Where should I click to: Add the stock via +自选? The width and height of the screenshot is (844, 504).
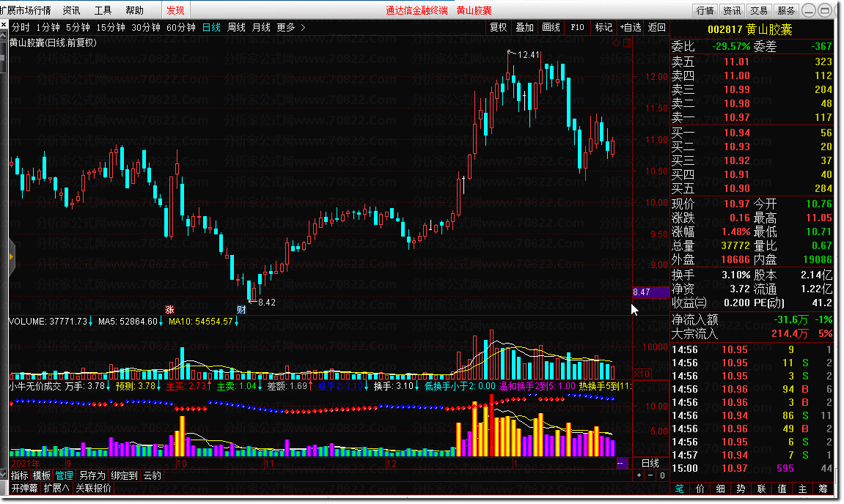pyautogui.click(x=631, y=27)
